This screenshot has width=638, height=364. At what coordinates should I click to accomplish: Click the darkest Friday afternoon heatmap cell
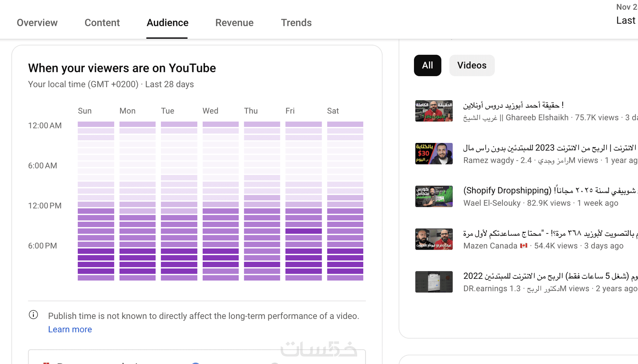point(303,231)
